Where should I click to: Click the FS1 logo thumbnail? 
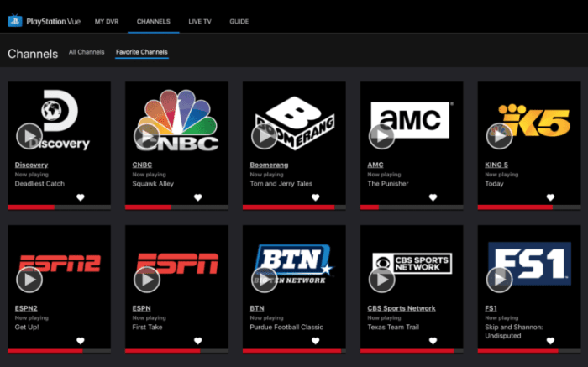tap(529, 264)
